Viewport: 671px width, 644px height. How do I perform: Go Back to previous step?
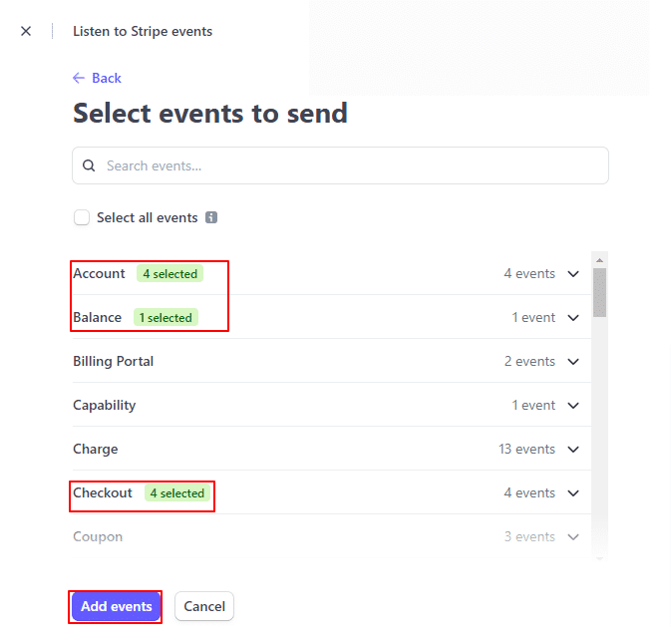click(x=106, y=78)
